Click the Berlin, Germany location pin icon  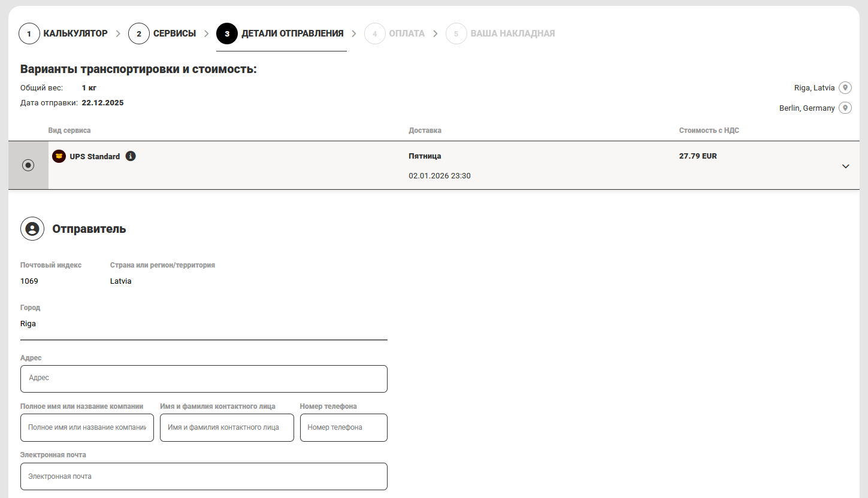[x=845, y=108]
